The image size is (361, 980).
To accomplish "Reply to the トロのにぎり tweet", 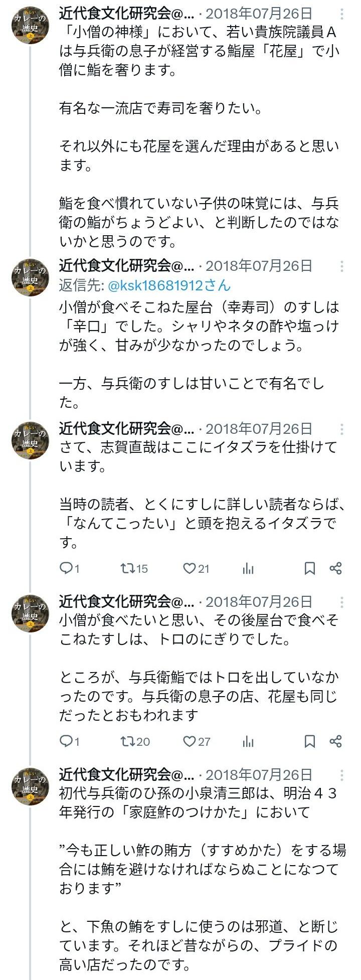I will coord(67,741).
